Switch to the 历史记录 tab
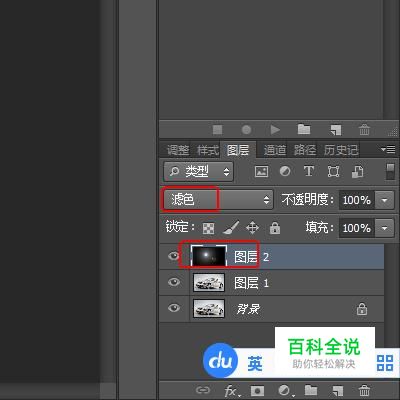 click(341, 150)
